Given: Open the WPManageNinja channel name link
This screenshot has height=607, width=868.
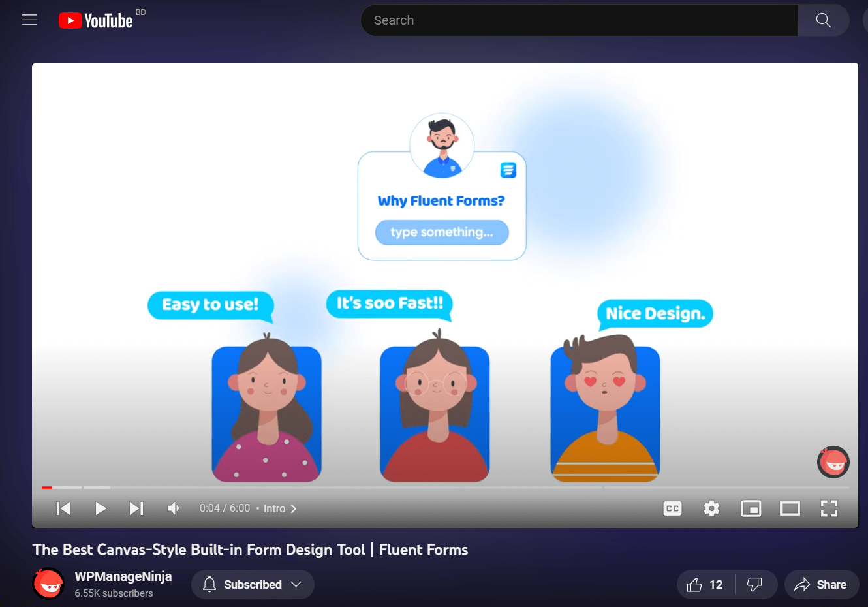Looking at the screenshot, I should tap(123, 576).
